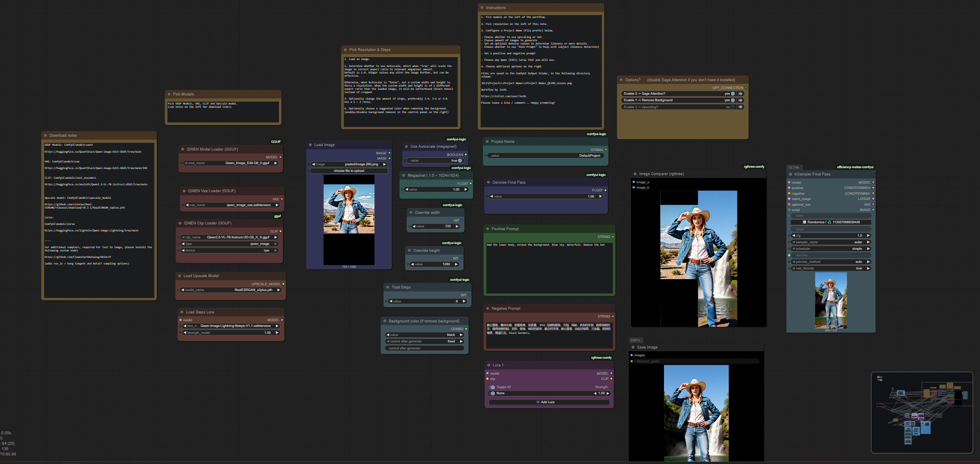This screenshot has height=464, width=980.
Task: Toggle Enable 3 Upscaling switch
Action: click(x=733, y=107)
